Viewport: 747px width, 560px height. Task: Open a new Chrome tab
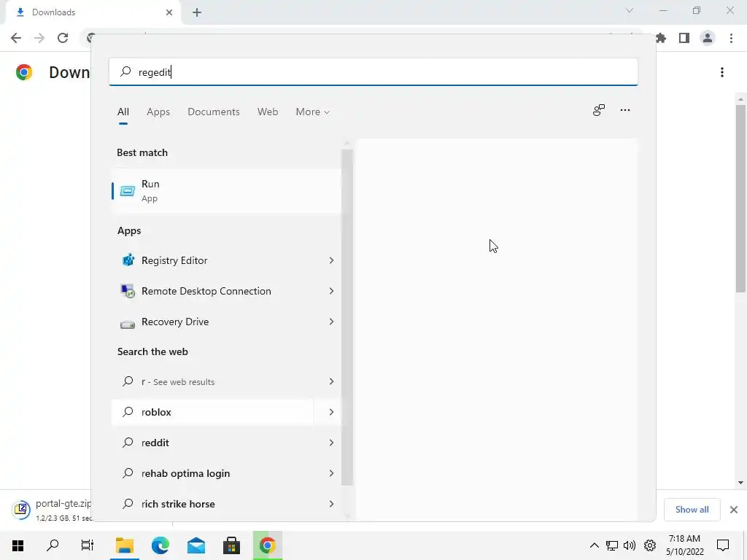(x=197, y=13)
